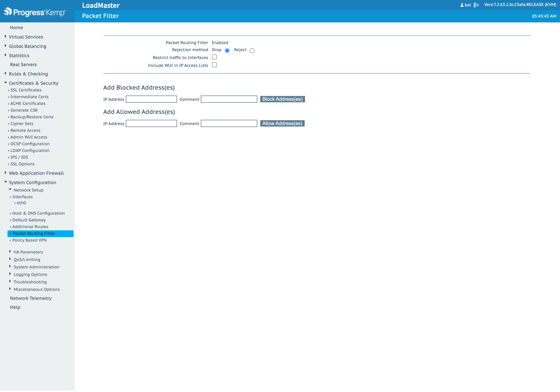Click the version string Vers:7.2.63.2
Screen dimensions: 560x392
pos(520,5)
